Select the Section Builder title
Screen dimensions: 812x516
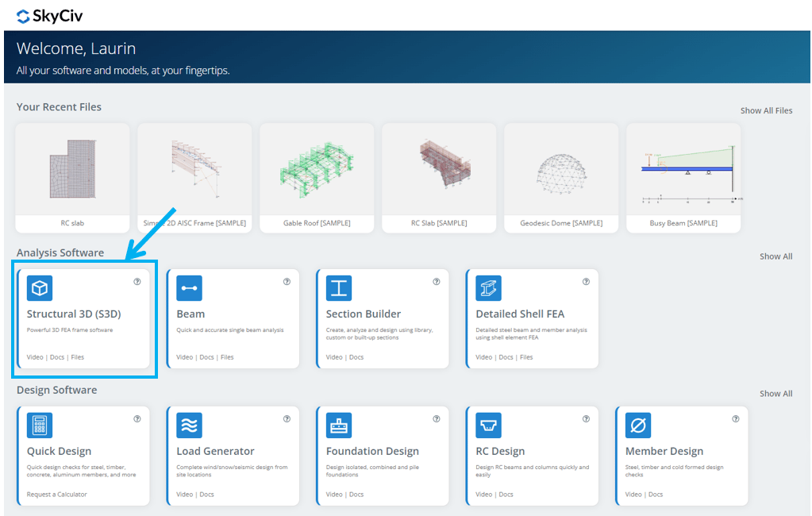pyautogui.click(x=364, y=314)
